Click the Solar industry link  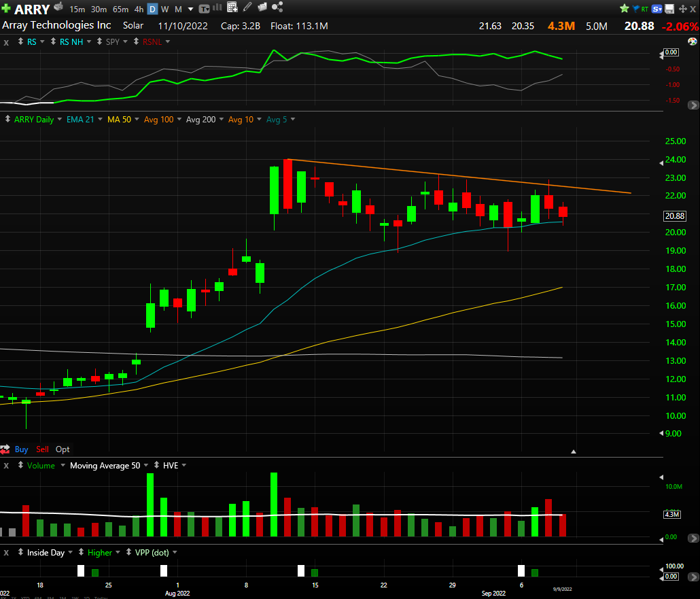tap(133, 25)
